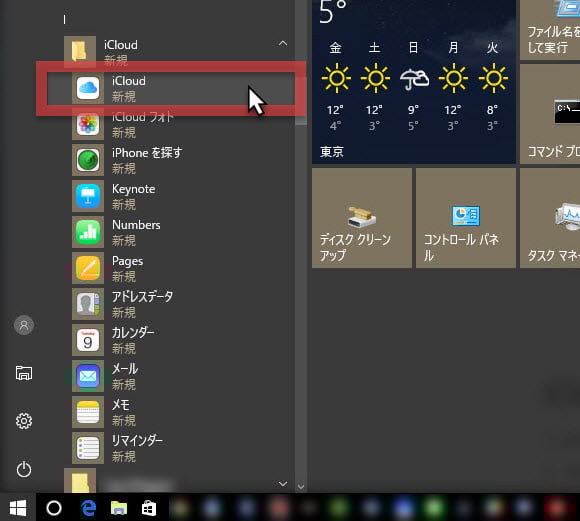
Task: Click the Power icon in Start sidebar
Action: [x=24, y=469]
